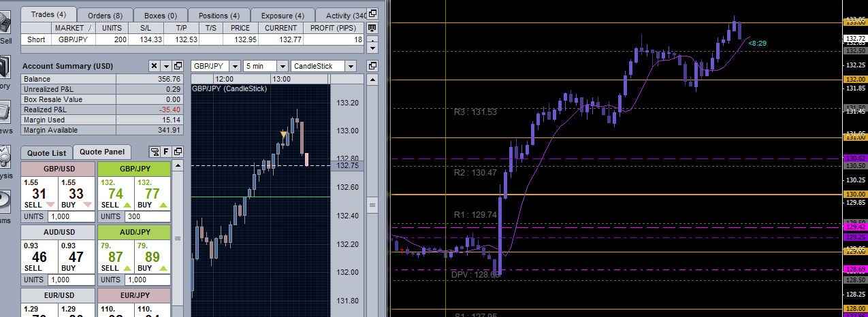Open the Buy/Sell sidebar icon
Viewport: 868px width, 317px height.
(x=5, y=22)
